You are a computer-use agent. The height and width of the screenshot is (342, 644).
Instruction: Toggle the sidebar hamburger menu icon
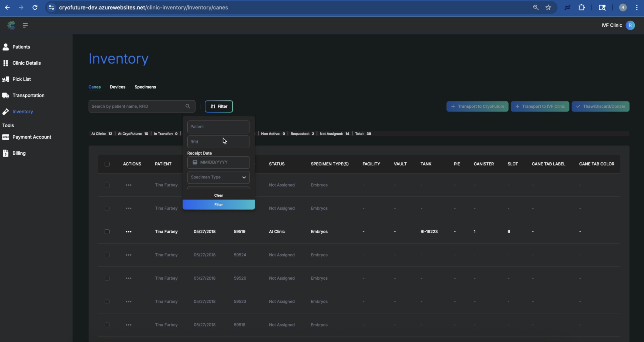point(25,25)
